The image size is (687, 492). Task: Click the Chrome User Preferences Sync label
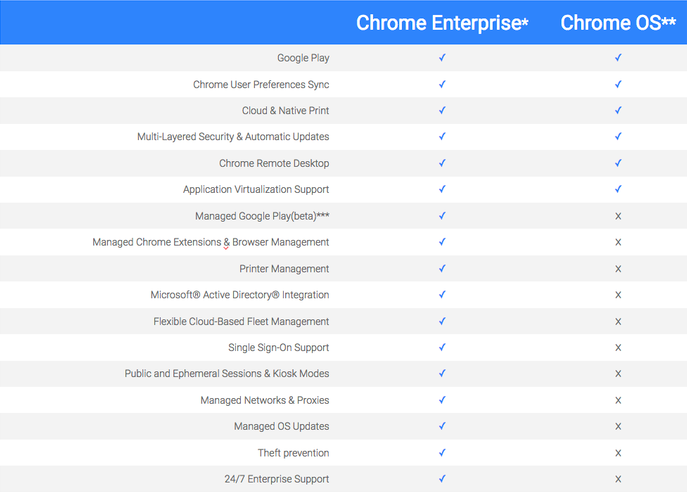click(261, 85)
